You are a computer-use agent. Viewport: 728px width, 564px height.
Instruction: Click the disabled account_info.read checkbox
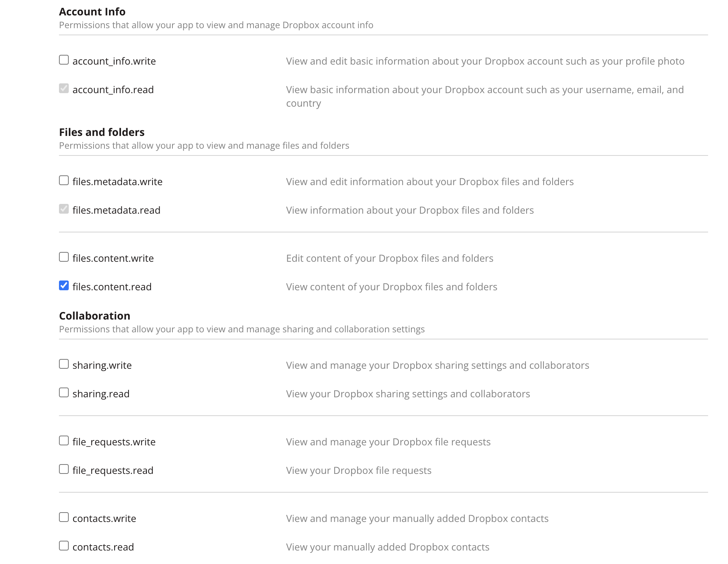(x=64, y=89)
